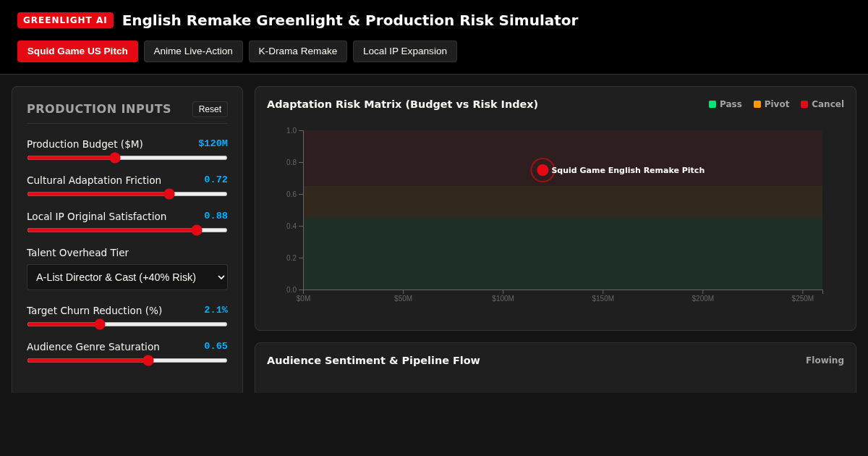Click the orange Pivot legend swatch
The height and width of the screenshot is (456, 868).
coord(757,104)
